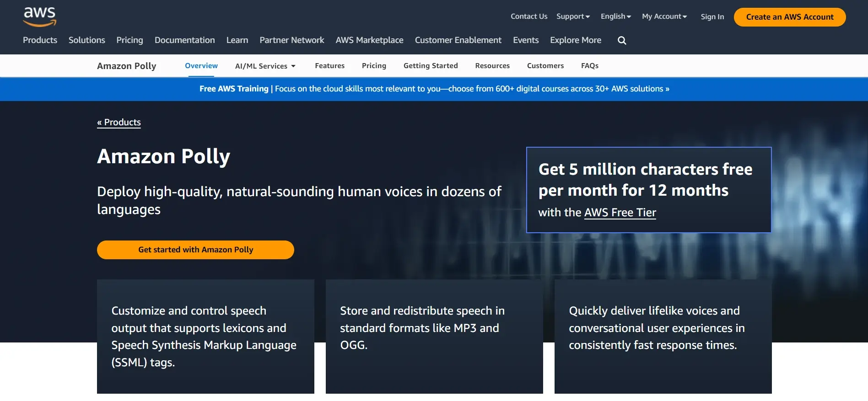Open the My Account dropdown

664,16
